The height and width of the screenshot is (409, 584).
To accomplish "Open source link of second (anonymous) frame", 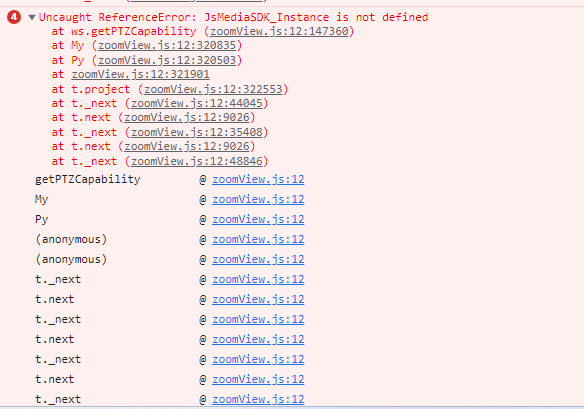I will click(258, 260).
